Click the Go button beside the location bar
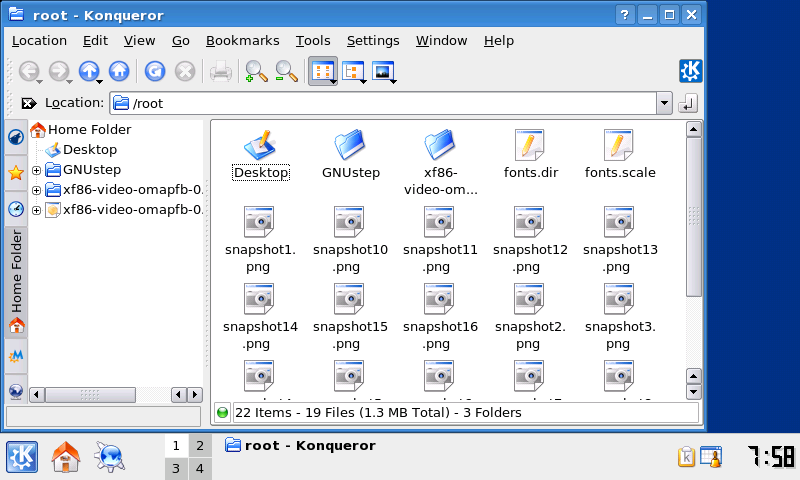Screen dimensions: 800x480 (x=688, y=103)
